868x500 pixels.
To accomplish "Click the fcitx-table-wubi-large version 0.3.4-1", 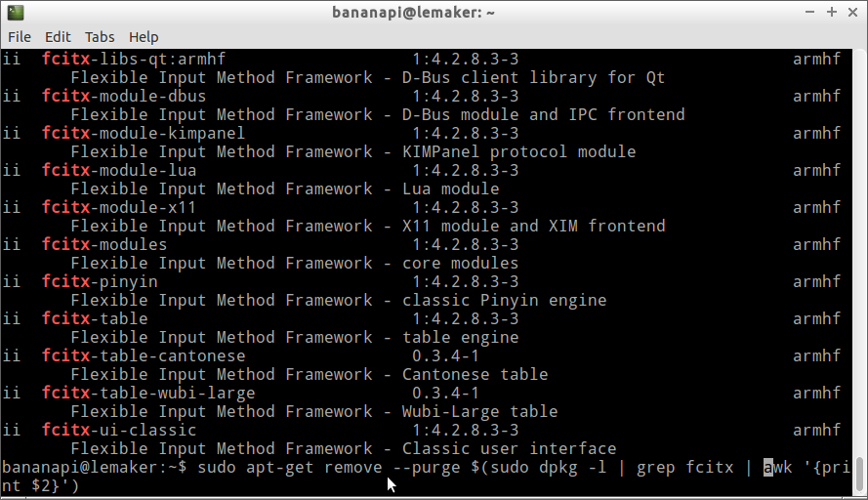I will (x=445, y=394).
